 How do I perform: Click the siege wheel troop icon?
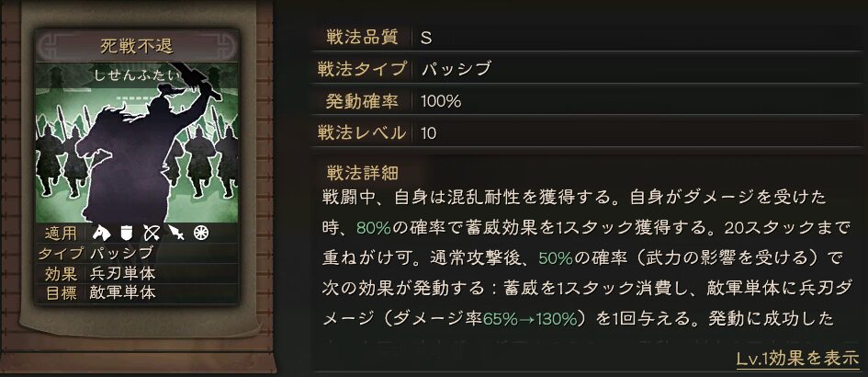click(201, 233)
